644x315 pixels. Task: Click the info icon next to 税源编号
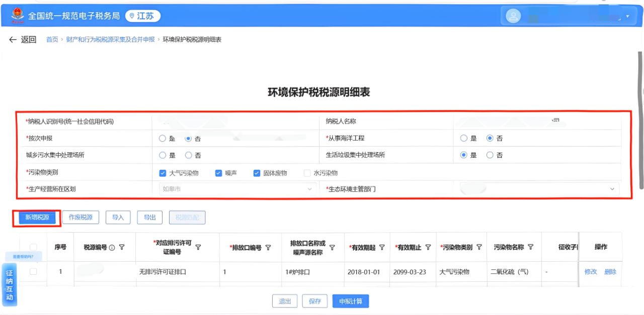(112, 247)
